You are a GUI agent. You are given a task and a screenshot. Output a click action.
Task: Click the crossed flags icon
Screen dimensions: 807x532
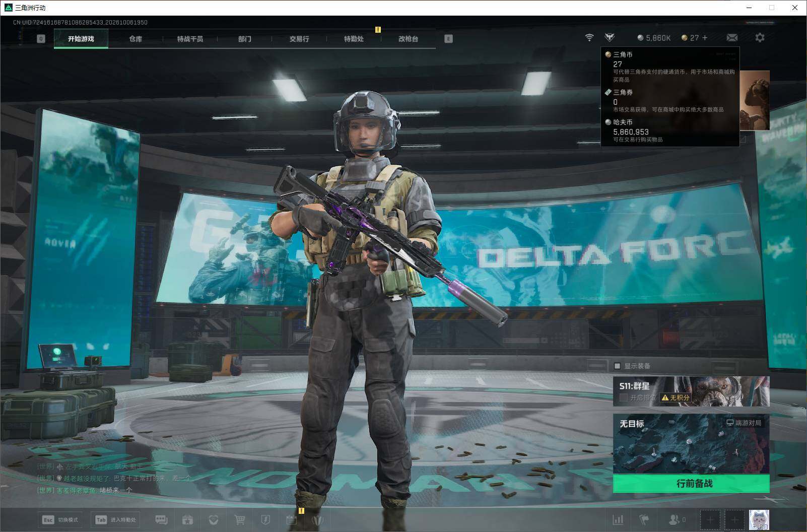[644, 519]
